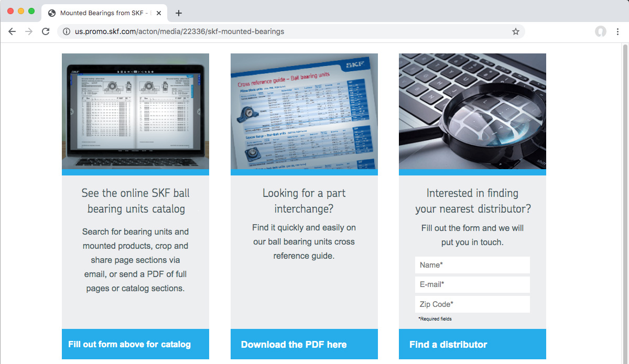Open the cross reference guide image

(x=304, y=112)
